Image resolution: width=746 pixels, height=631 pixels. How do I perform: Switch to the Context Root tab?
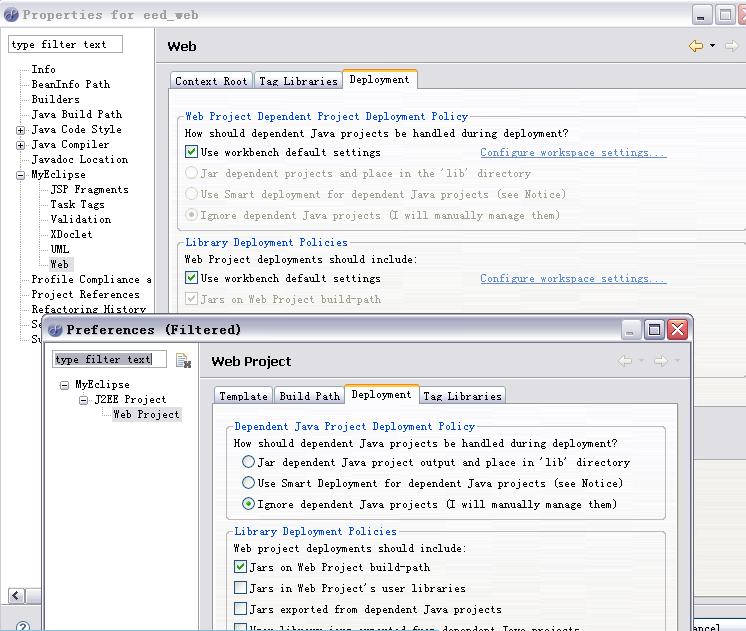coord(211,81)
